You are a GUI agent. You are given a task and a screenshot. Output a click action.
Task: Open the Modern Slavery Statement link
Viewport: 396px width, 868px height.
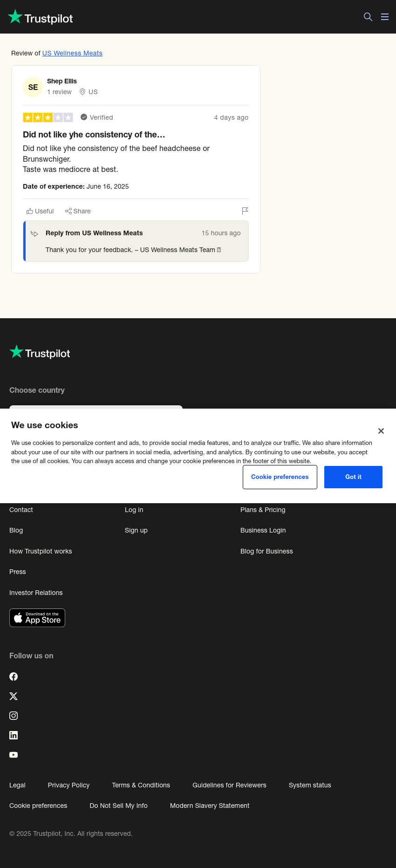coord(210,806)
